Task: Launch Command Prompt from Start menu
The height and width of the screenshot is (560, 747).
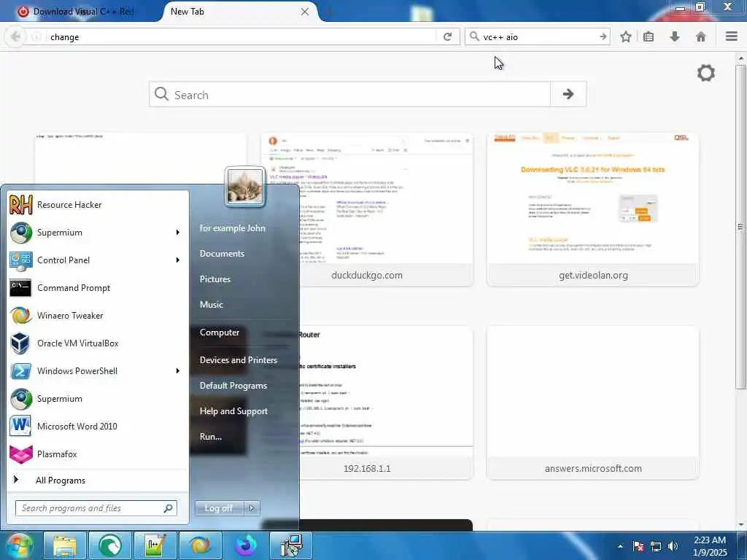Action: (98, 287)
